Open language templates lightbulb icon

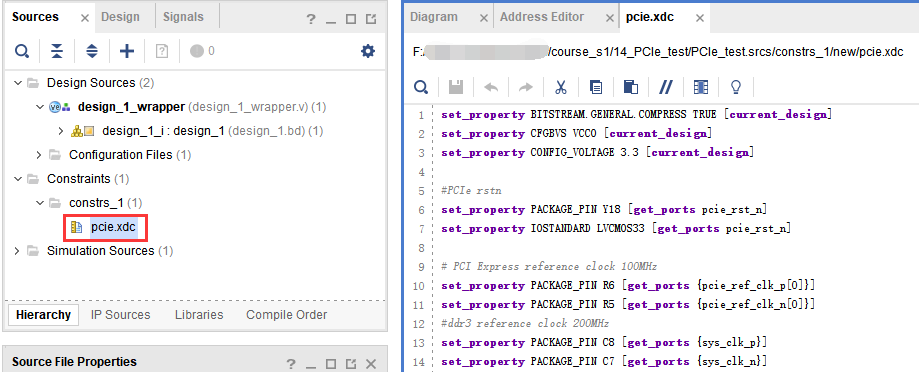[x=736, y=88]
